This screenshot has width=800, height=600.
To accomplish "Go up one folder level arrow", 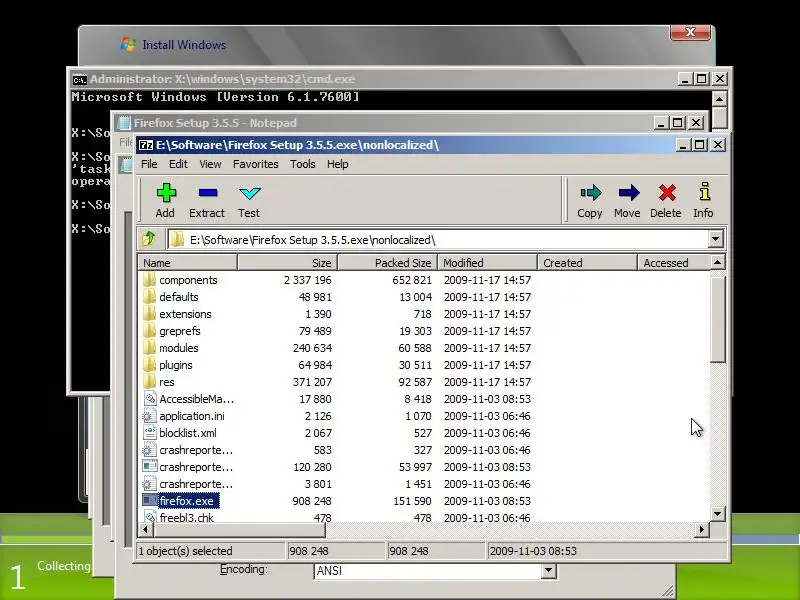I will [149, 238].
